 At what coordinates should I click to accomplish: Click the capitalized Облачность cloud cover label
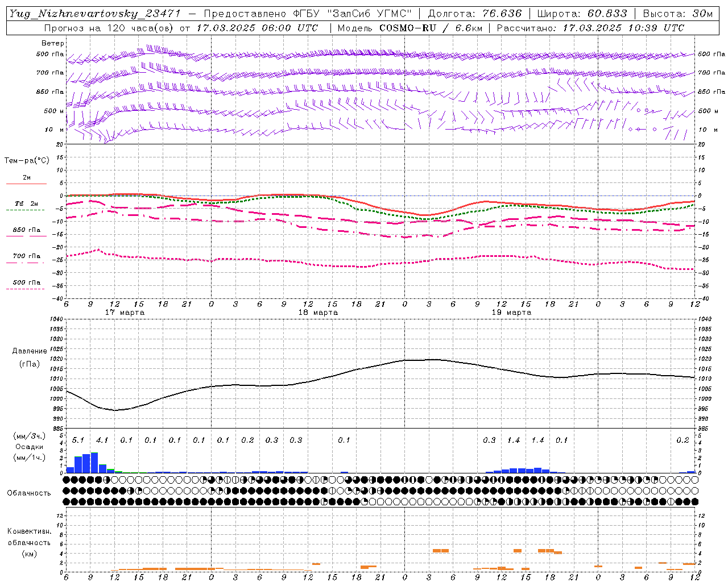[x=29, y=493]
